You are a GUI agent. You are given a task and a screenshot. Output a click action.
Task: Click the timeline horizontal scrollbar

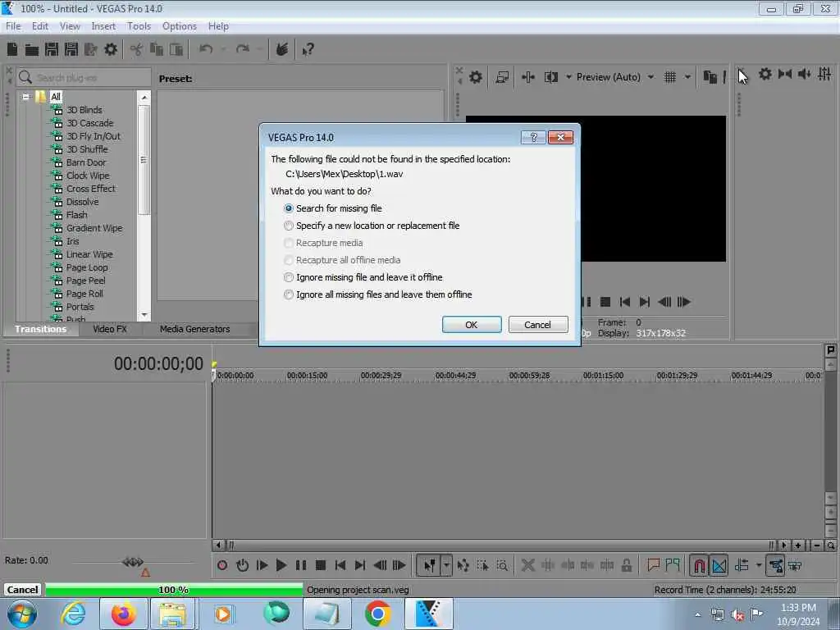pos(500,546)
